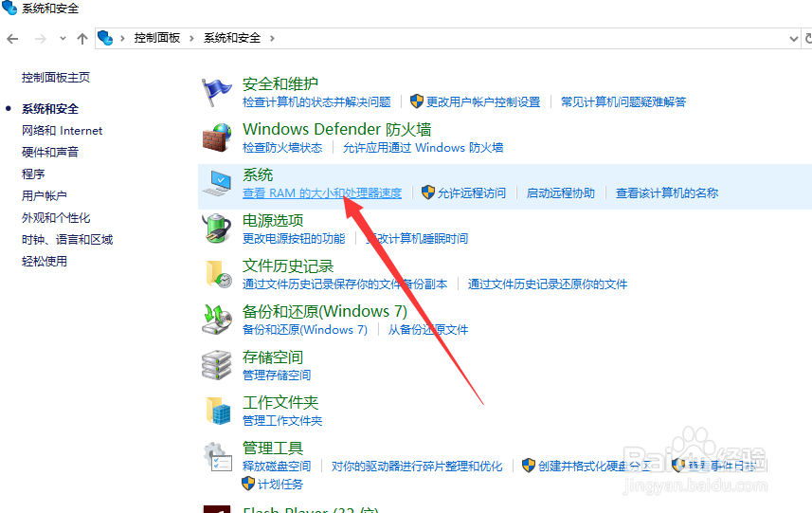The height and width of the screenshot is (513, 812).
Task: Click shield icon beside 更改用户帐户控制设置
Action: click(416, 101)
